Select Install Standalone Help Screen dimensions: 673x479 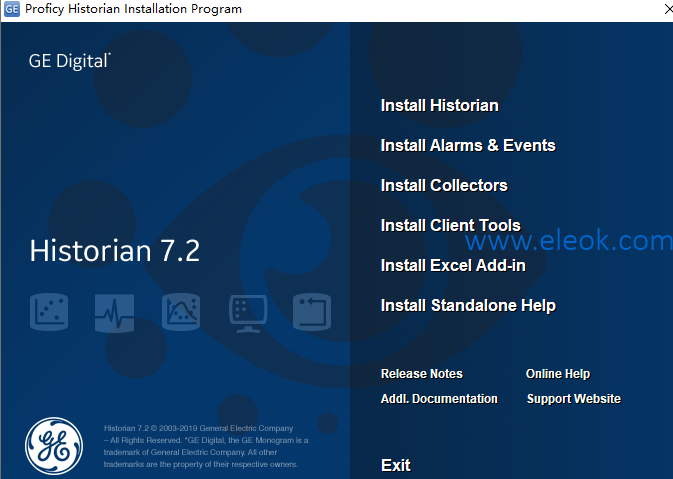click(x=468, y=306)
